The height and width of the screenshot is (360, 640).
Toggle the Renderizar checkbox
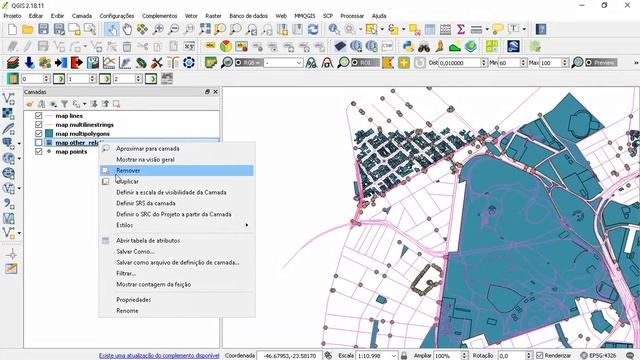pyautogui.click(x=540, y=356)
